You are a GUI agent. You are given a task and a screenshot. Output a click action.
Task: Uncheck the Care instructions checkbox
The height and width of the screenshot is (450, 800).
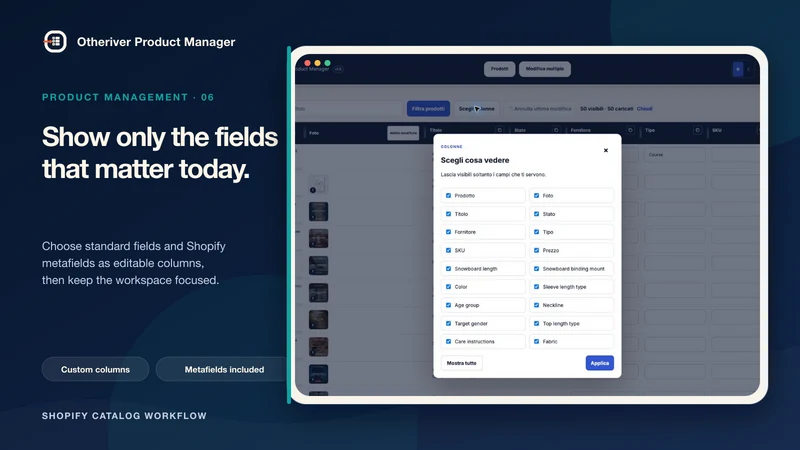tap(448, 341)
